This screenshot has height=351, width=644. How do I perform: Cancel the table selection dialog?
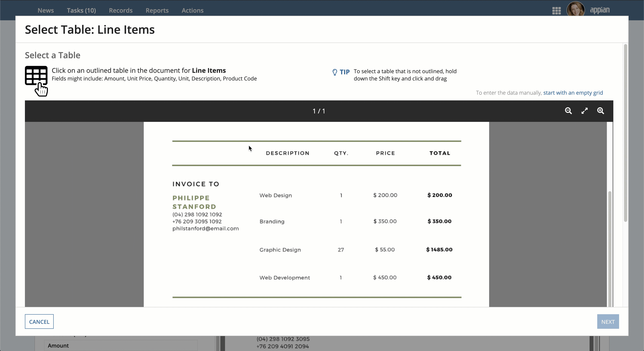[39, 321]
